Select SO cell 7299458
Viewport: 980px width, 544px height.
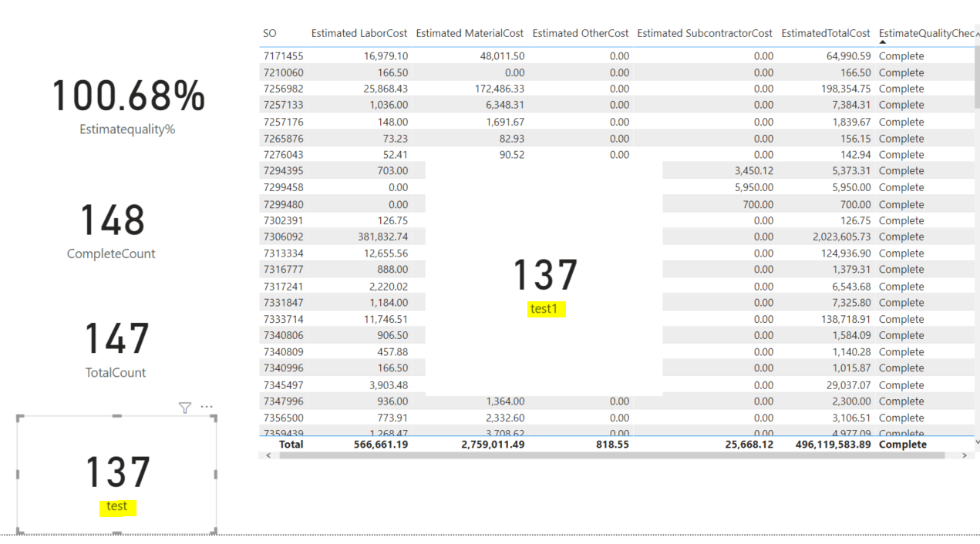(283, 187)
